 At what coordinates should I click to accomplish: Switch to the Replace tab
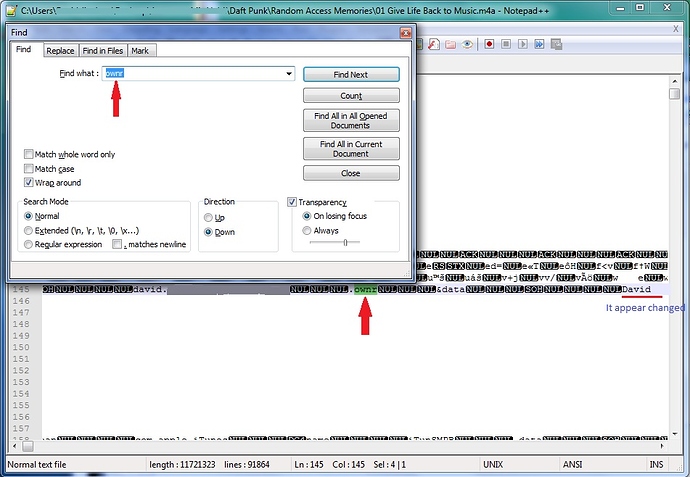(60, 51)
